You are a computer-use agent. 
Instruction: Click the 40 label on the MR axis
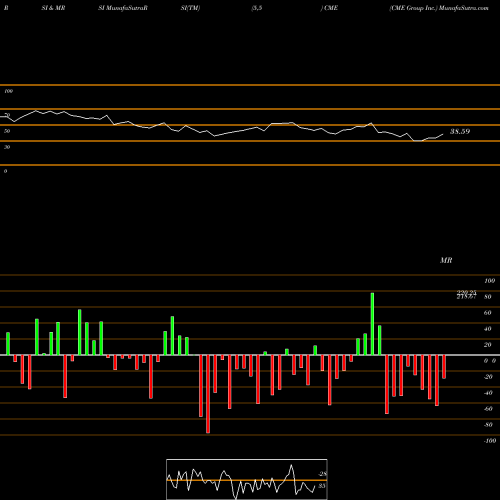488,329
